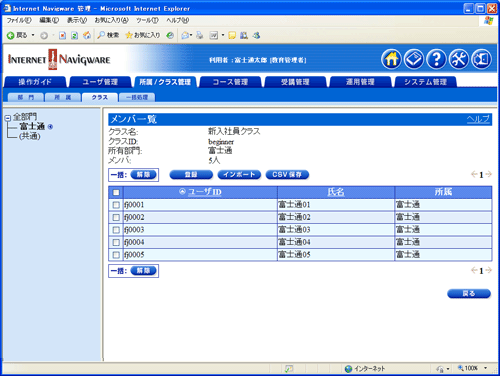Check the box for user fj0002
This screenshot has height=376, width=500.
(x=116, y=217)
